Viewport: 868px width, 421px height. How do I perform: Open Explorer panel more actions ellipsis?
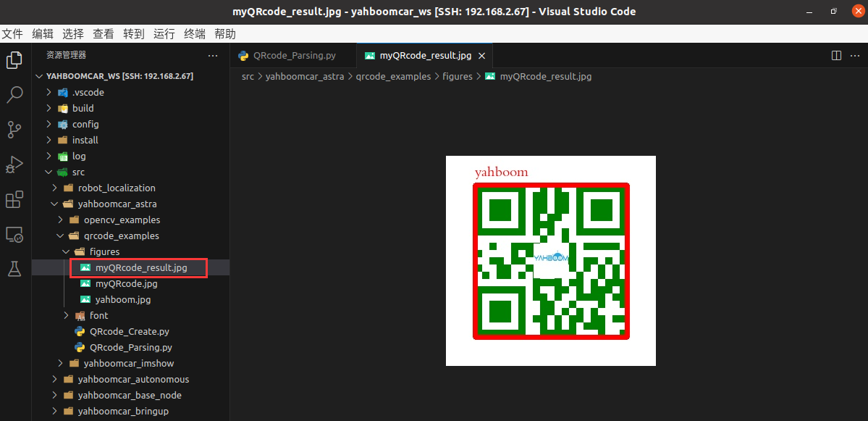tap(213, 55)
